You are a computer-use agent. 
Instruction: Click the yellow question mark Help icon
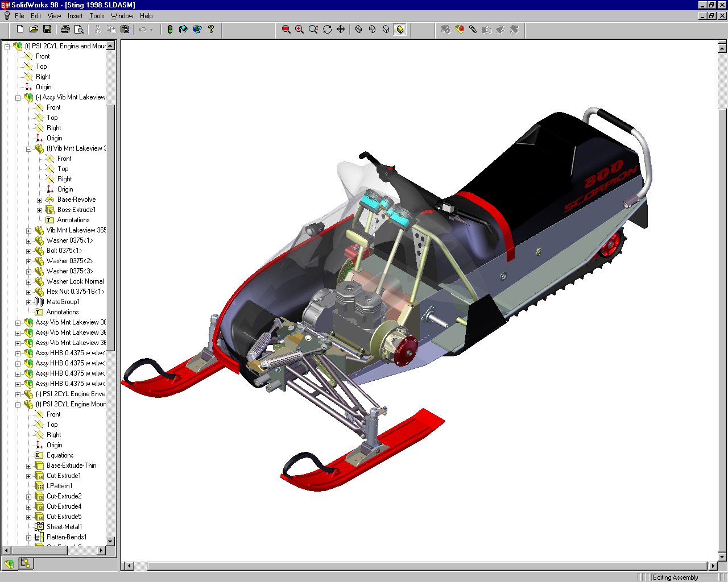(x=210, y=29)
